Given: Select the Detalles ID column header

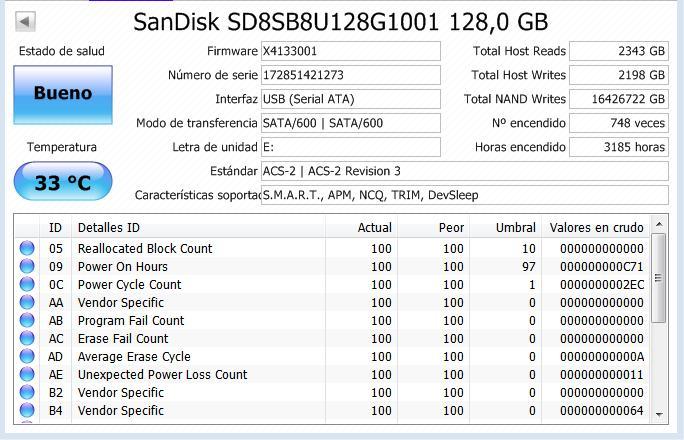Looking at the screenshot, I should 198,227.
